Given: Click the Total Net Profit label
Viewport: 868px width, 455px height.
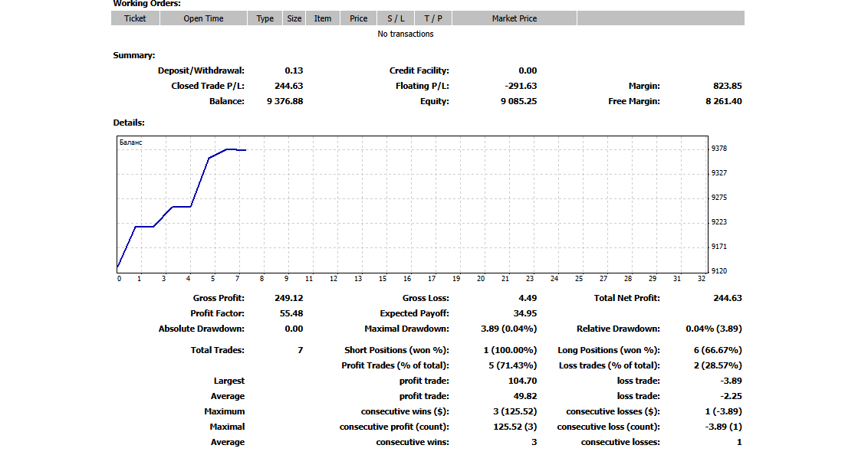Looking at the screenshot, I should [x=626, y=298].
